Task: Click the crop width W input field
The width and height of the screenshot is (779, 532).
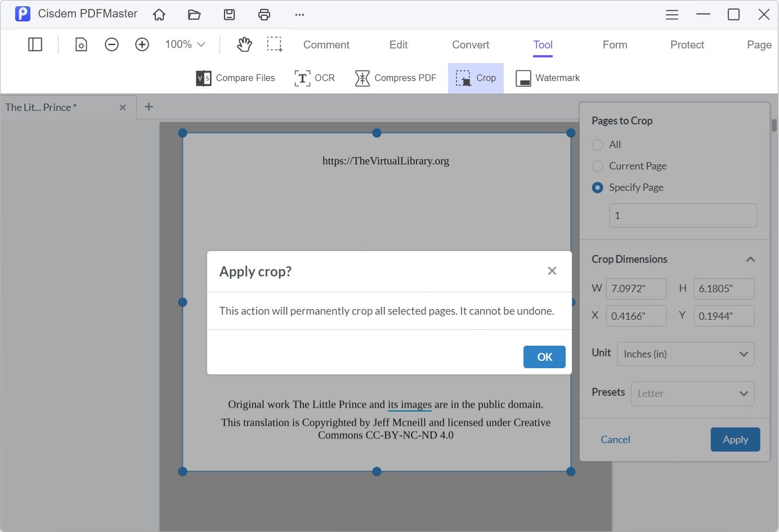Action: (635, 289)
